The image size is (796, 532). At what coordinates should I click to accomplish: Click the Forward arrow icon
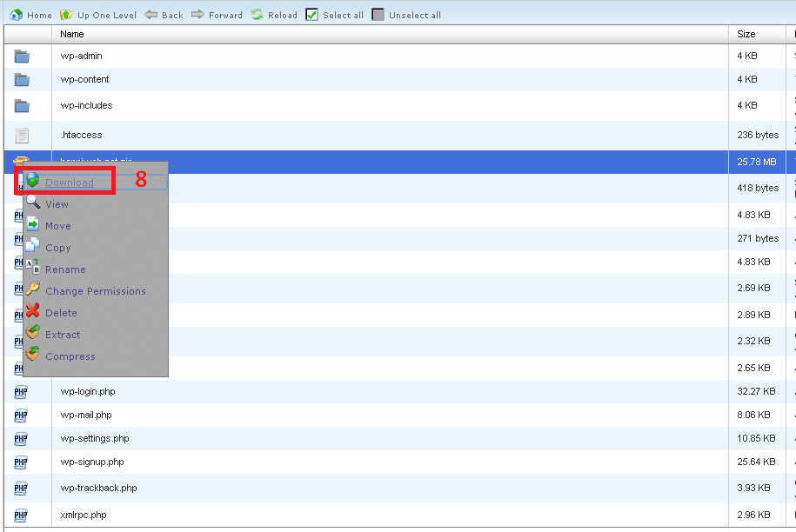tap(197, 15)
